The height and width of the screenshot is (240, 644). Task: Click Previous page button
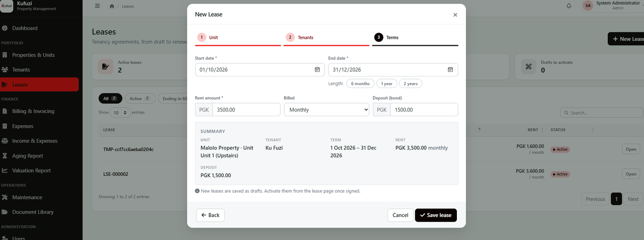pos(595,199)
